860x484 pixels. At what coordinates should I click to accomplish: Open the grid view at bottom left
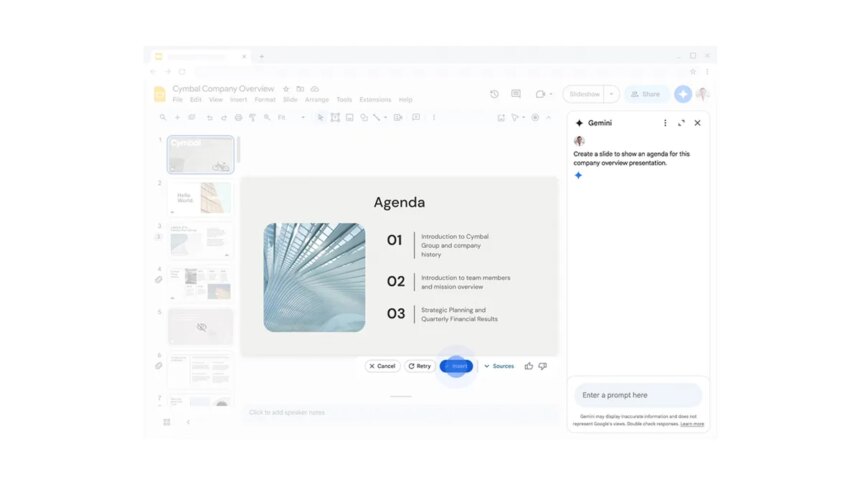pos(166,422)
